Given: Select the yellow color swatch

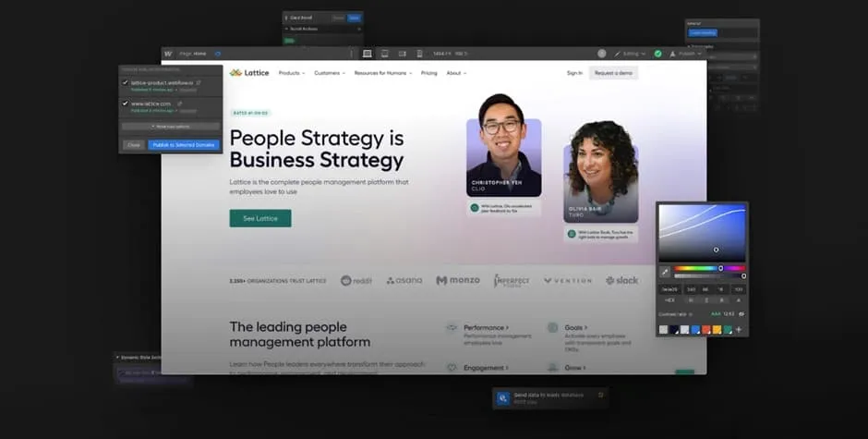Looking at the screenshot, I should [x=717, y=330].
